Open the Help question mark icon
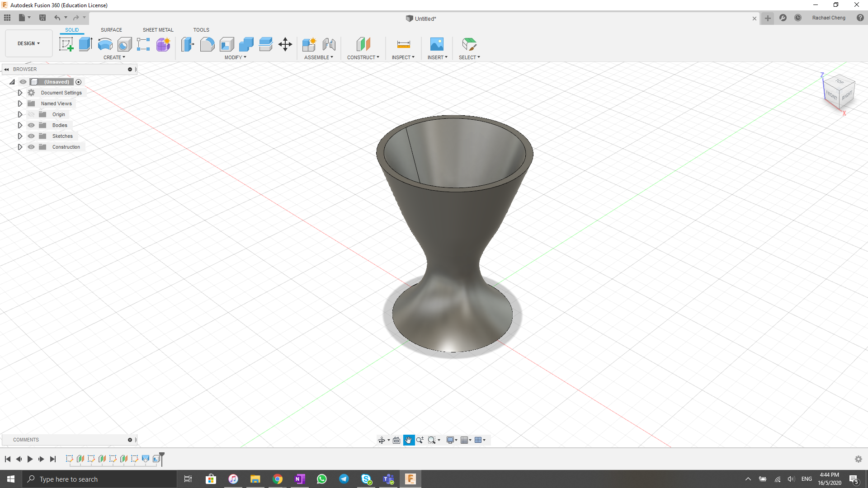 860,18
